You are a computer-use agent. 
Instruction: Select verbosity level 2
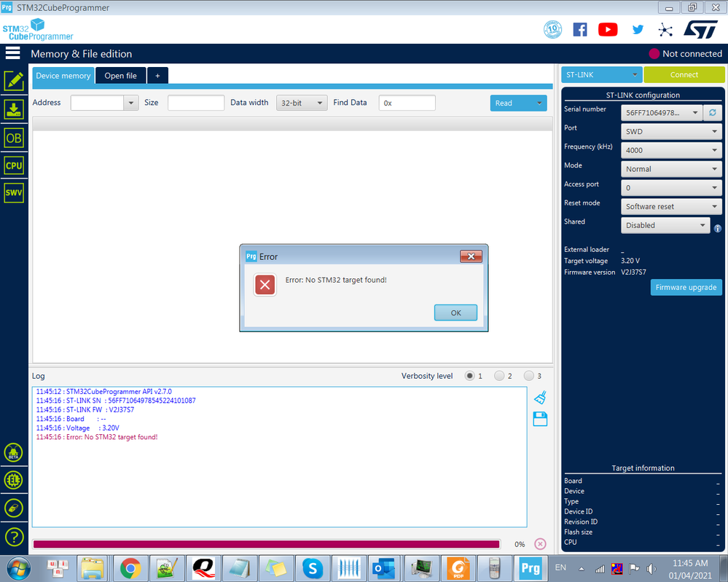[499, 376]
